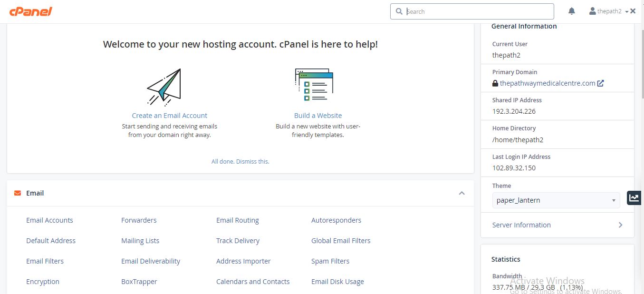Click the Create an Email Account link
The image size is (644, 294).
tap(170, 116)
